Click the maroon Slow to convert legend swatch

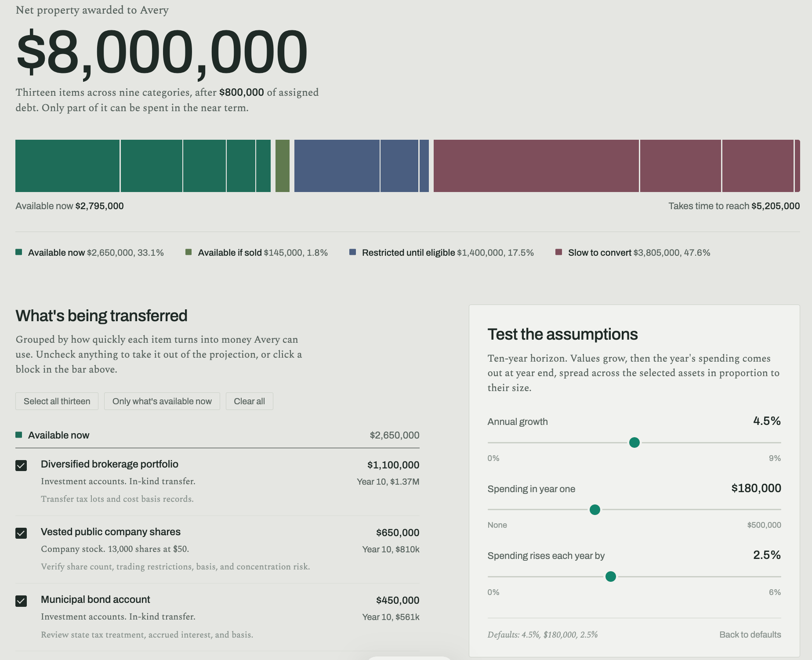coord(558,252)
